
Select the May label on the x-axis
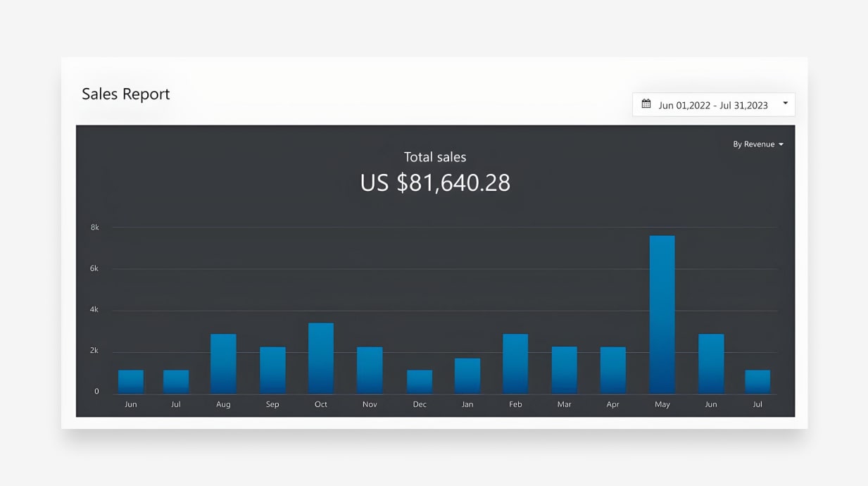pyautogui.click(x=662, y=404)
